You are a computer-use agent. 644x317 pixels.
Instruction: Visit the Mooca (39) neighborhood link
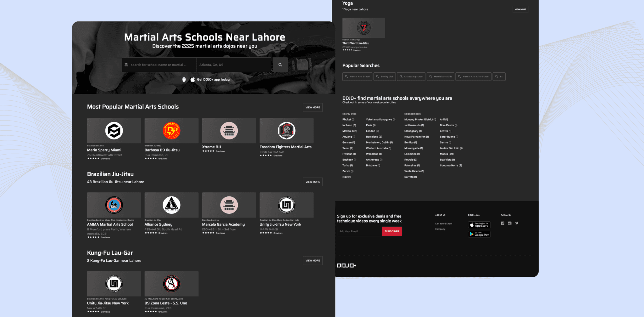pyautogui.click(x=446, y=154)
